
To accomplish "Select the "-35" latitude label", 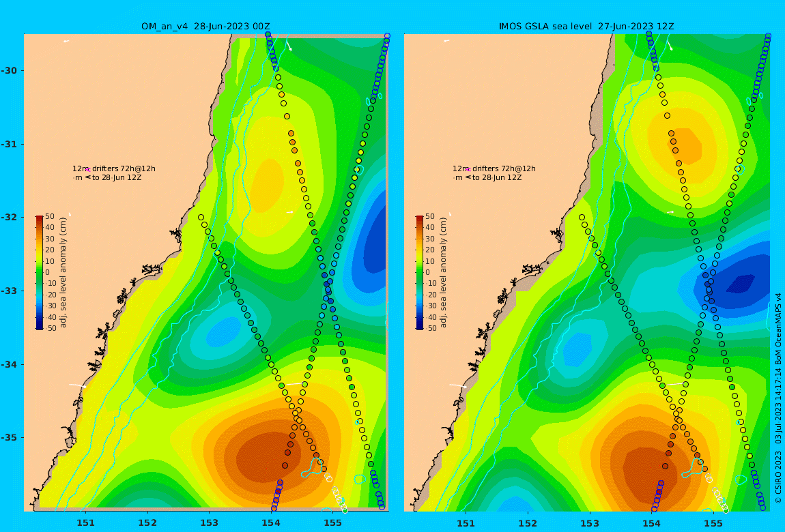I will point(9,437).
